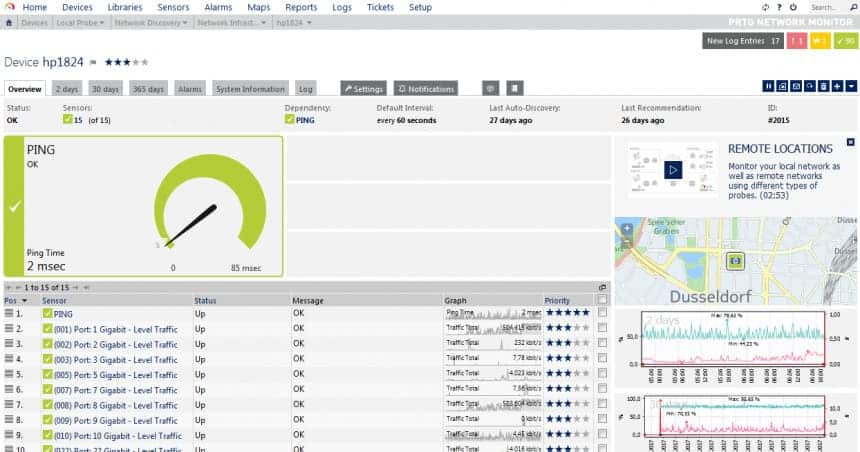Open the Maps main menu

(x=258, y=7)
